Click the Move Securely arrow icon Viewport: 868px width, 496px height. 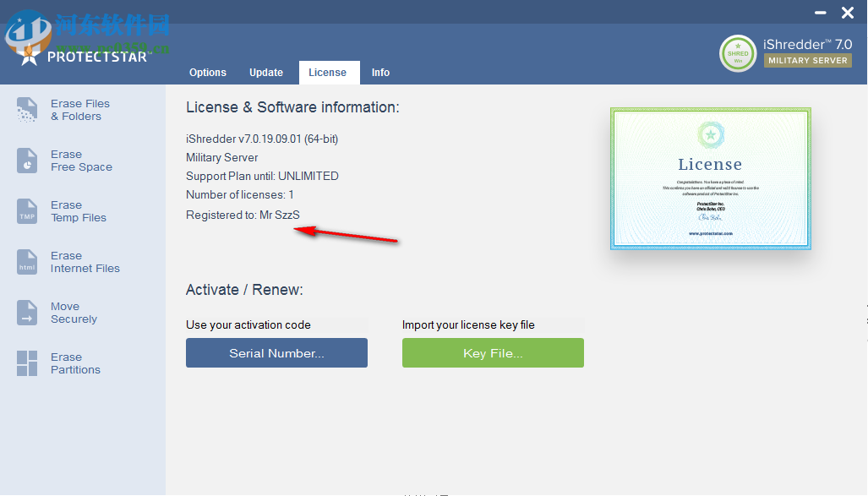coord(27,313)
